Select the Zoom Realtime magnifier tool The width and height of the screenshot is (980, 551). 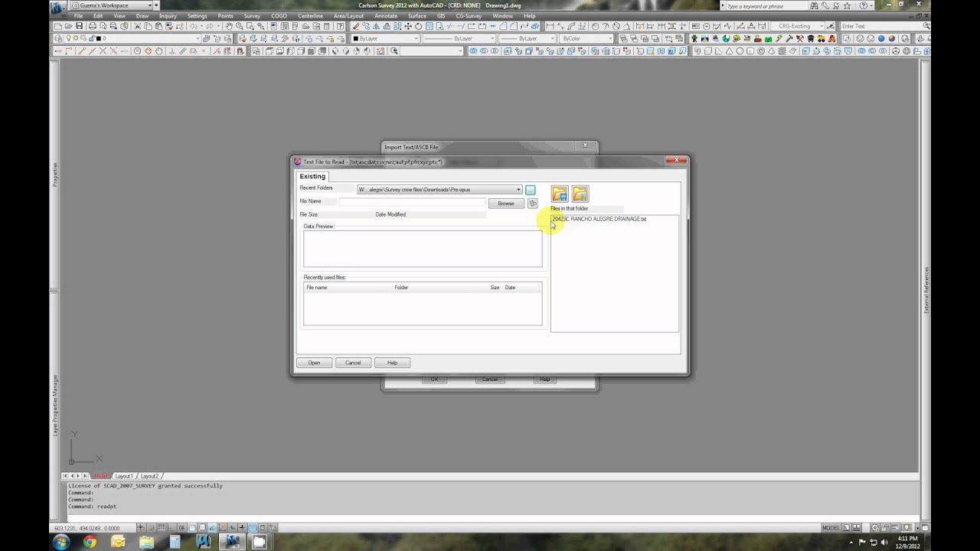pos(240,26)
